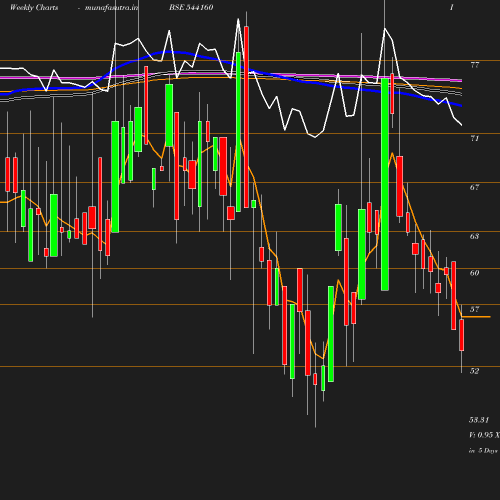
Task: Click price axis label 67
Action: click(x=475, y=187)
